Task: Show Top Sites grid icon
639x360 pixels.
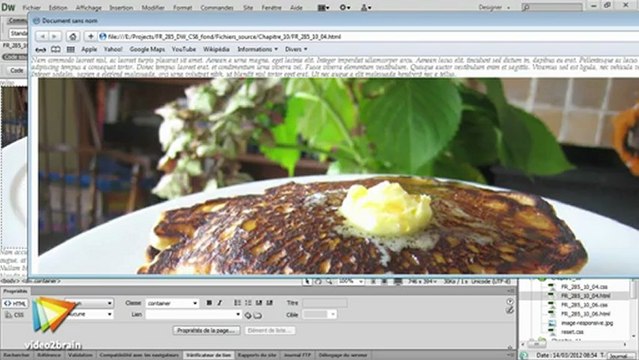Action: (71, 49)
